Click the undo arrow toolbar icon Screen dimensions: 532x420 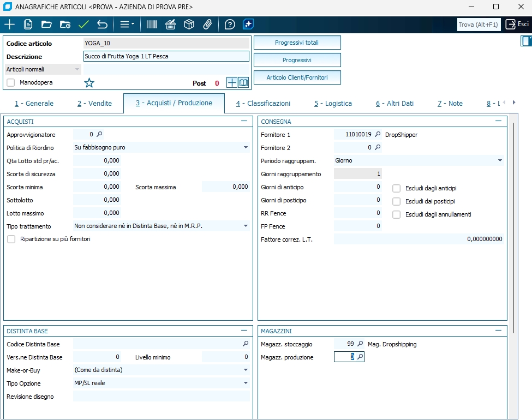(102, 25)
